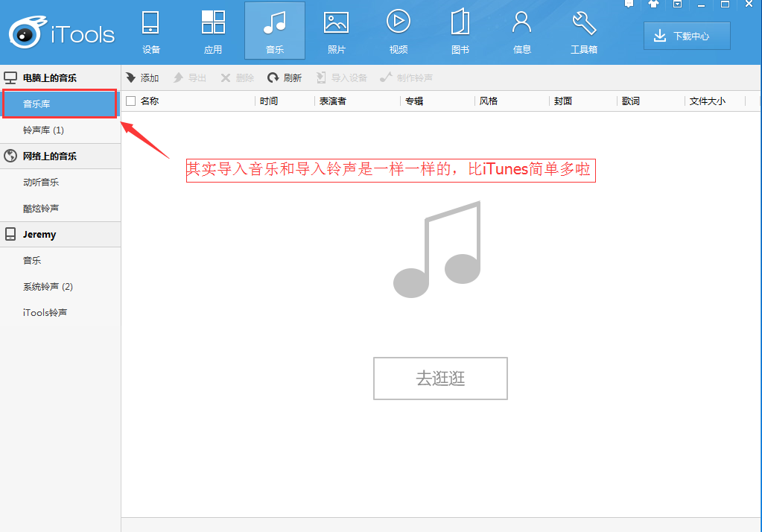This screenshot has width=762, height=532.
Task: Open 动听音乐 online music
Action: 60,183
